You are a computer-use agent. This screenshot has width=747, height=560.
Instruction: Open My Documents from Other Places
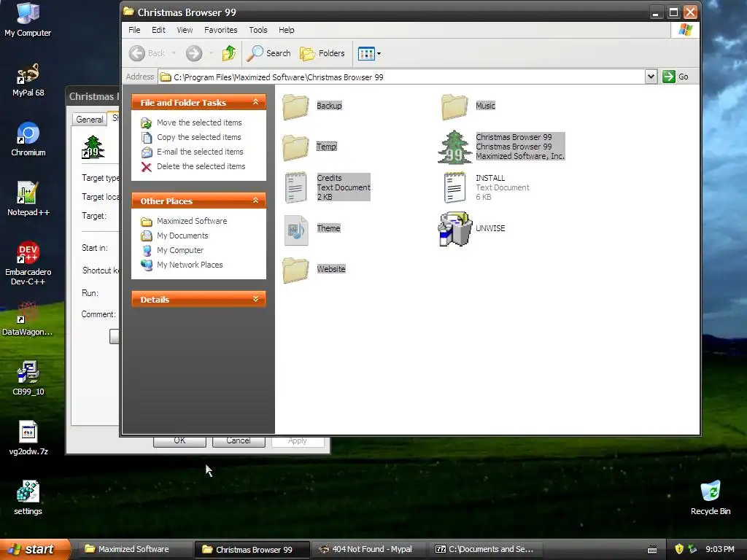tap(182, 236)
